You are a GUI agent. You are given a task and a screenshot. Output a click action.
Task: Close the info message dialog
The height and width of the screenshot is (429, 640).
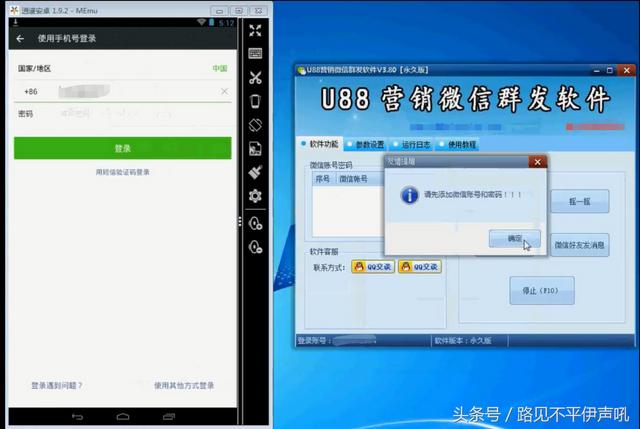click(537, 162)
